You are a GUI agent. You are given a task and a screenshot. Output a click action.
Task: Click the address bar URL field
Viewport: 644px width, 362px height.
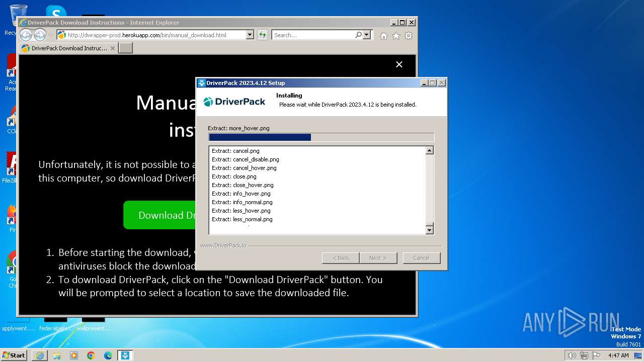[x=156, y=35]
